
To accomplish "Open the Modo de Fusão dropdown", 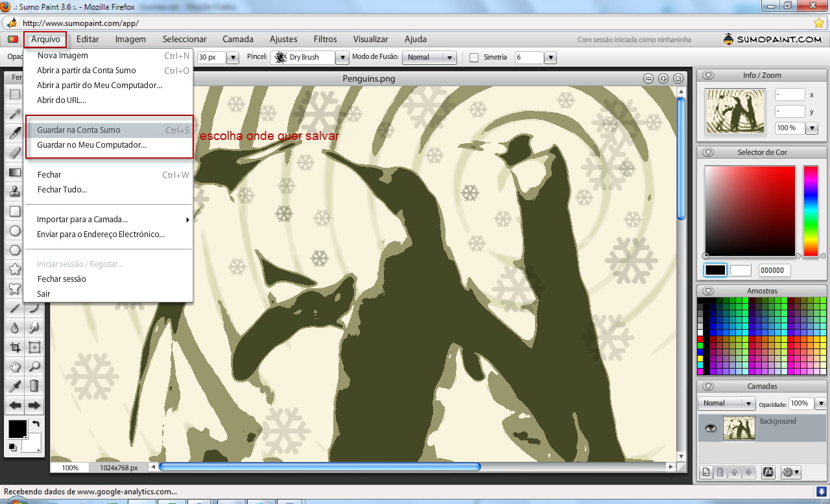I will coord(430,57).
